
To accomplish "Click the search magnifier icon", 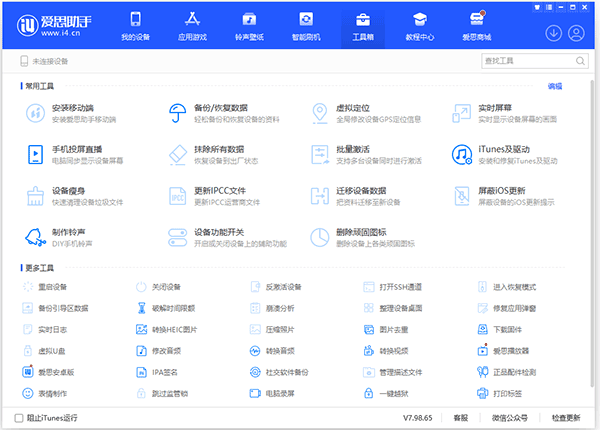I will pos(580,61).
